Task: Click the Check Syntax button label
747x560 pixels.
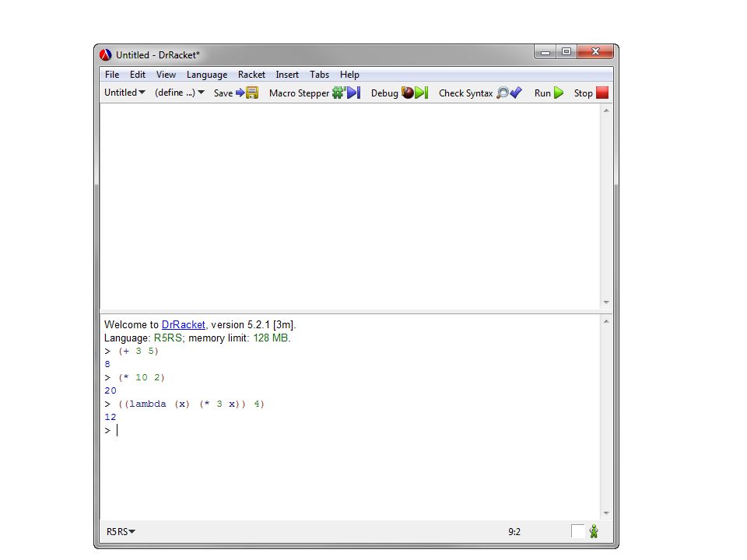Action: [x=465, y=93]
